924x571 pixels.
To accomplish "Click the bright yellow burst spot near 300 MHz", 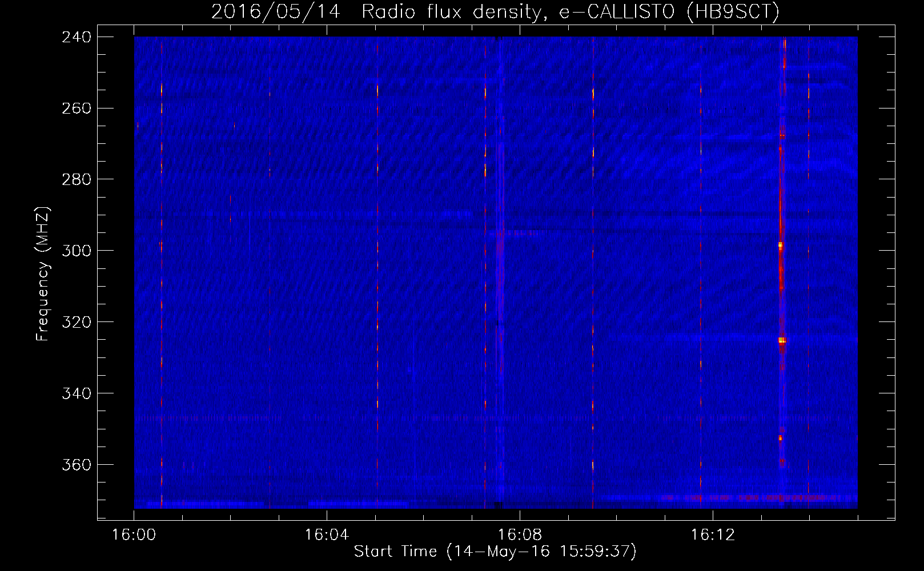I will (780, 246).
